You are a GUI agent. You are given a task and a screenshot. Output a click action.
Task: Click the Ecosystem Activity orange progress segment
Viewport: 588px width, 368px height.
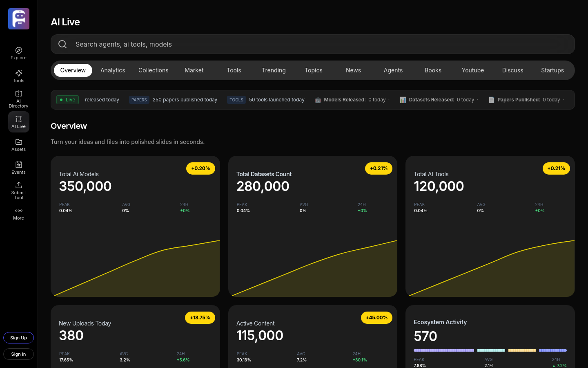click(522, 350)
